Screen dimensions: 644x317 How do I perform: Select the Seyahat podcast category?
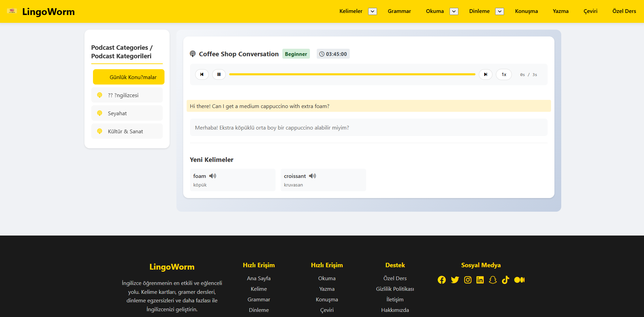127,113
